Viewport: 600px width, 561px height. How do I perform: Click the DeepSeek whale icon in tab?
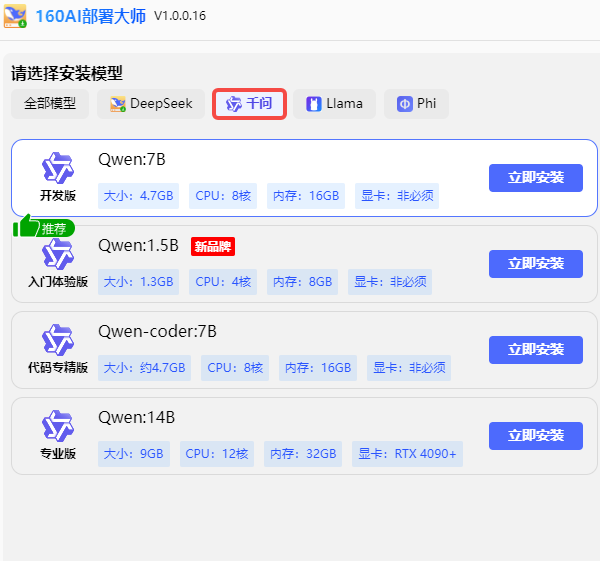coord(118,104)
